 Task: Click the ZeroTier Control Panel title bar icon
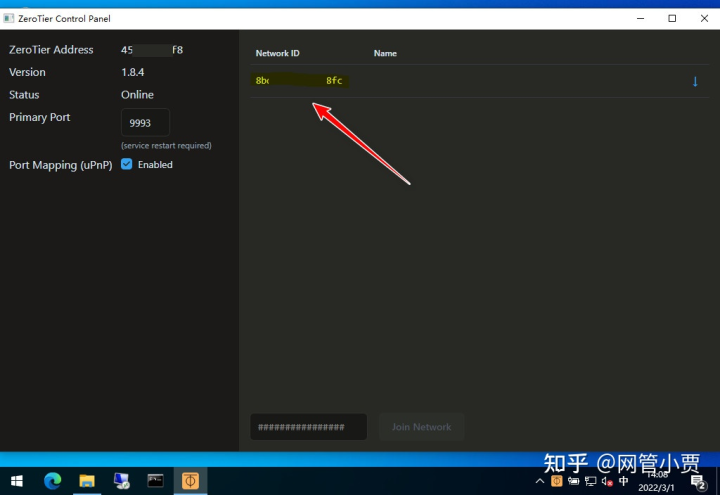8,18
